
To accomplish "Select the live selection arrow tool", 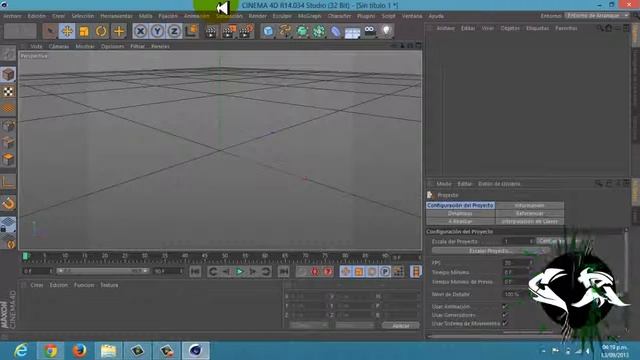I will point(50,31).
